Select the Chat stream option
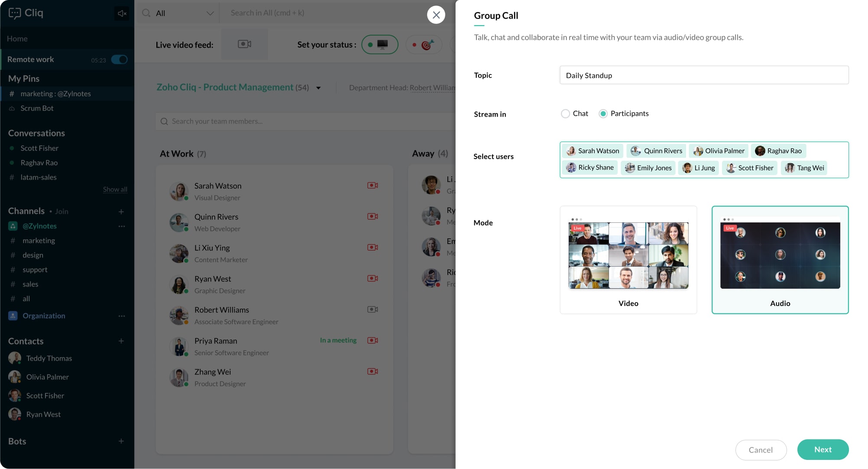The image size is (868, 469). (565, 114)
